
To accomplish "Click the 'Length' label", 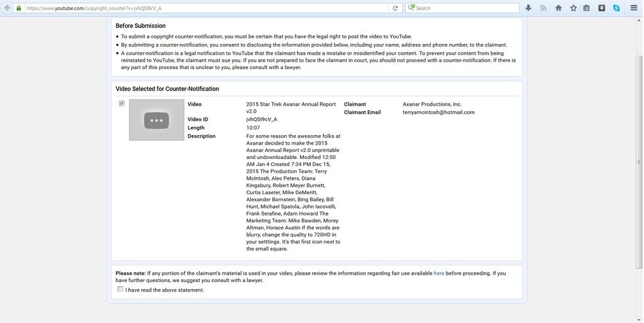I will [196, 128].
